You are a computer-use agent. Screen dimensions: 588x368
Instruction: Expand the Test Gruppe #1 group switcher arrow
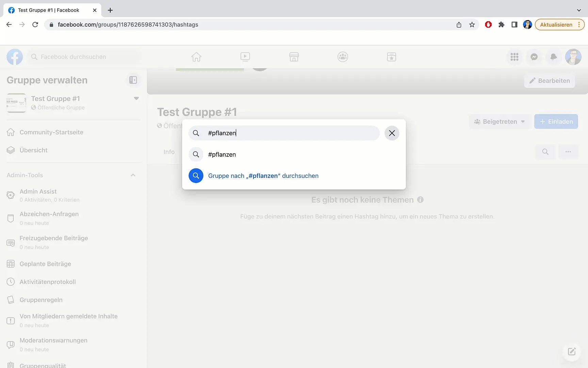point(136,98)
